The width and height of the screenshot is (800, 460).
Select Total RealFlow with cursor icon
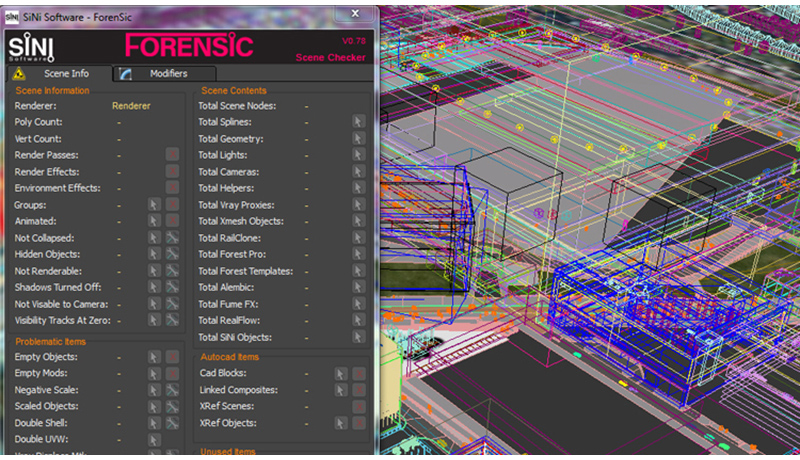(x=358, y=320)
